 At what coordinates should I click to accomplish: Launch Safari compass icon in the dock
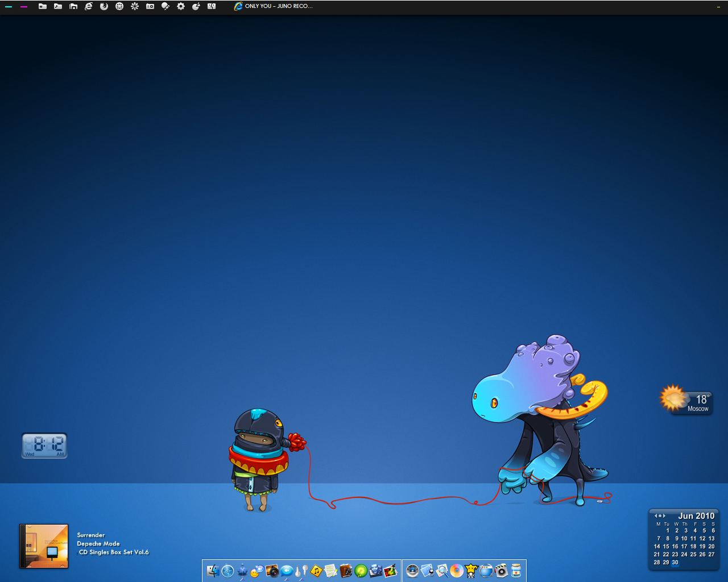[228, 571]
